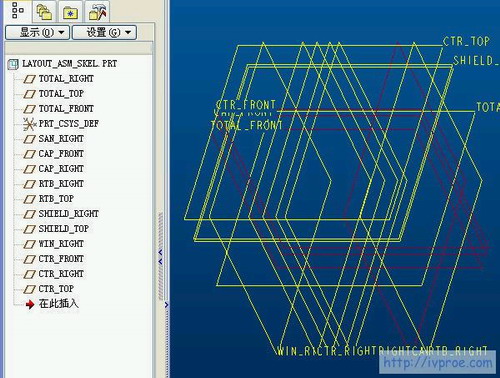This screenshot has width=500, height=378.
Task: Open the ivproe.com watermark link
Action: pyautogui.click(x=438, y=363)
